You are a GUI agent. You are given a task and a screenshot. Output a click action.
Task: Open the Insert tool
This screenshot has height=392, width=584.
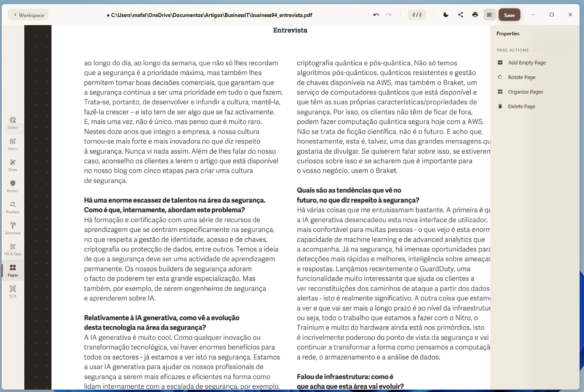click(x=13, y=144)
